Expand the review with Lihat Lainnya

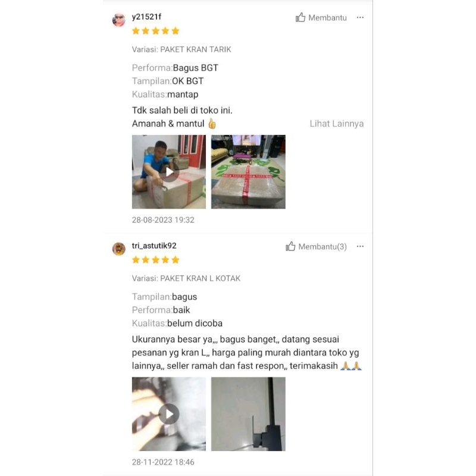pos(336,124)
